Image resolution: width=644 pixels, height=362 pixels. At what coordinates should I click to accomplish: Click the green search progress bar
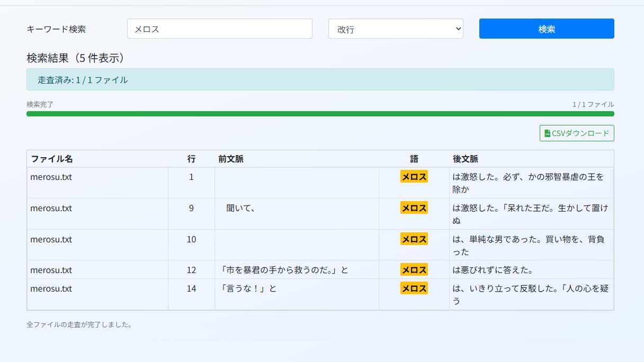pyautogui.click(x=320, y=113)
